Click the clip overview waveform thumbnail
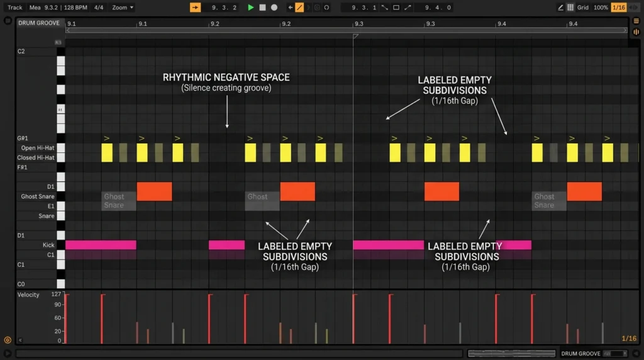Viewport: 644px width, 360px height. (x=511, y=353)
